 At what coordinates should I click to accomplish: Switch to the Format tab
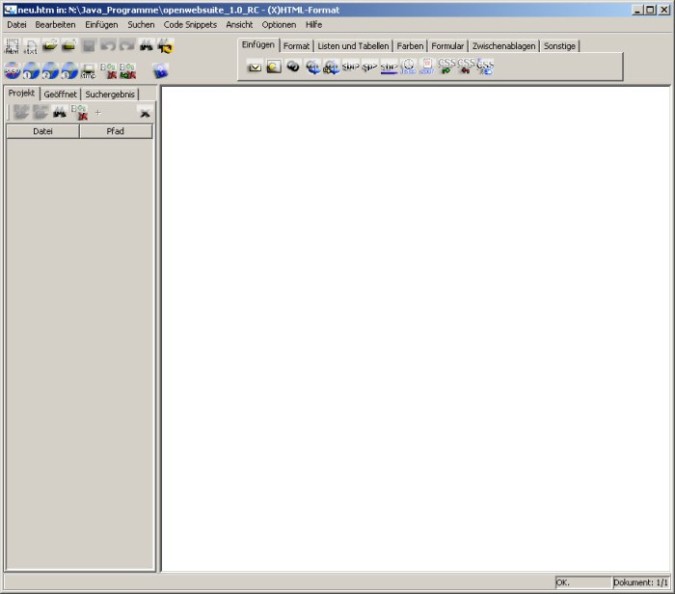[x=296, y=46]
